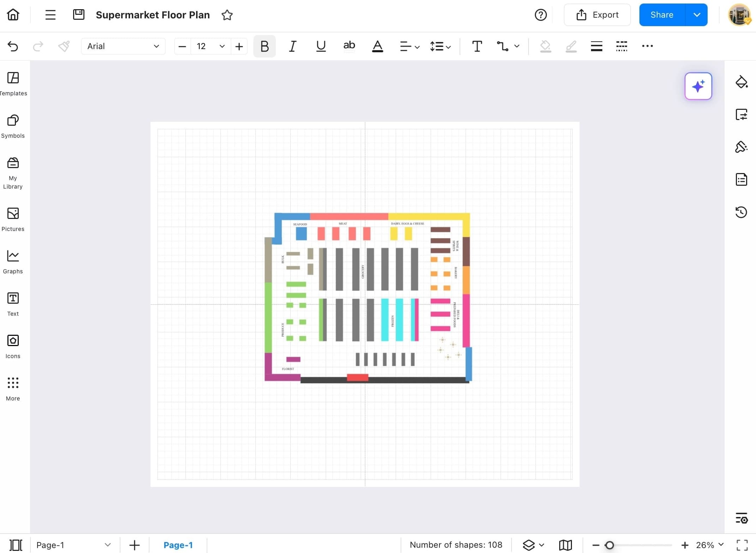Switch to the Page-1 tab
This screenshot has width=756, height=553.
[178, 545]
